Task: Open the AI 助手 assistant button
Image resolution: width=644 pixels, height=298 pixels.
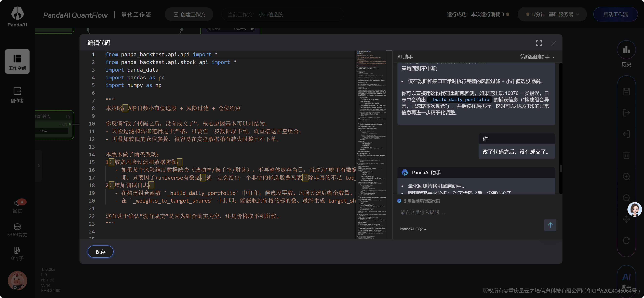Action: (x=626, y=281)
